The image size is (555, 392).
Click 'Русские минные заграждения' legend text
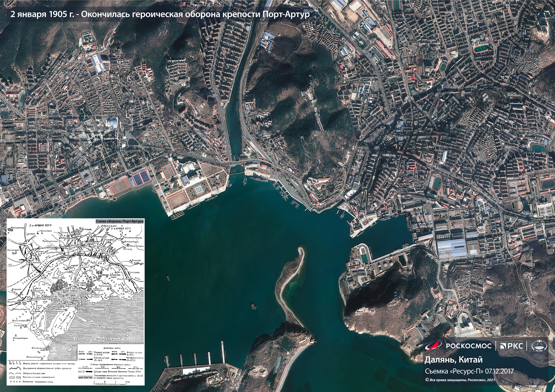(x=39, y=377)
